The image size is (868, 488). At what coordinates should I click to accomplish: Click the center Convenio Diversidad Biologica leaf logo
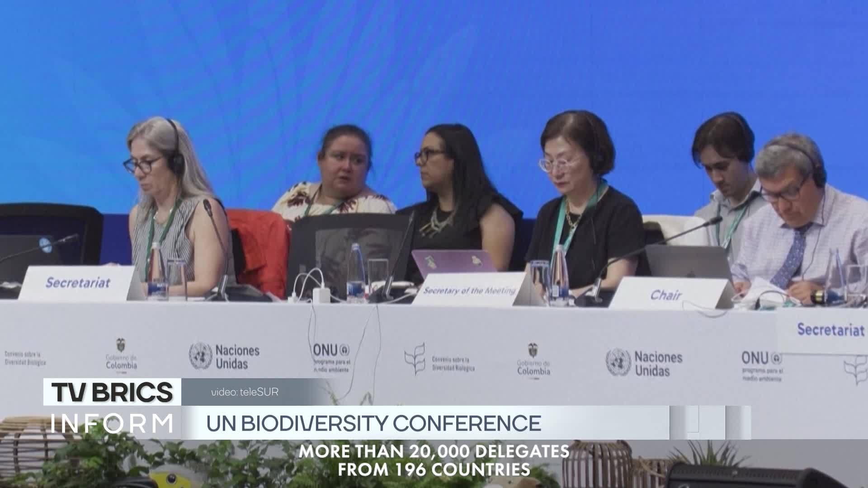tap(415, 359)
